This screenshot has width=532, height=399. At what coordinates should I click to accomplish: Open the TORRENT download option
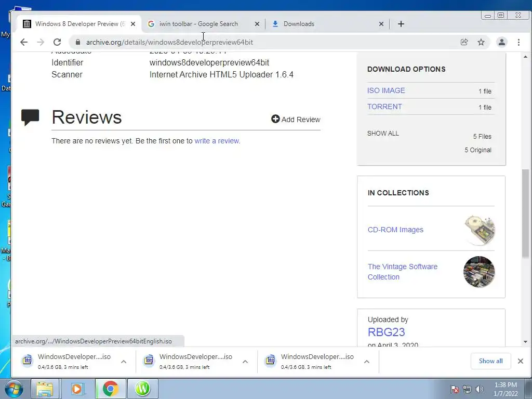pos(384,107)
